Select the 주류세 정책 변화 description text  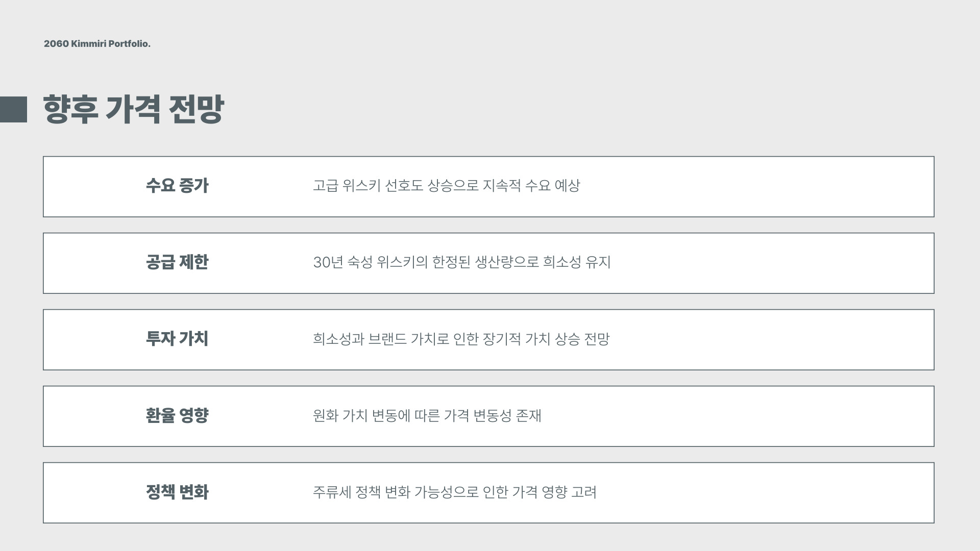pos(455,492)
